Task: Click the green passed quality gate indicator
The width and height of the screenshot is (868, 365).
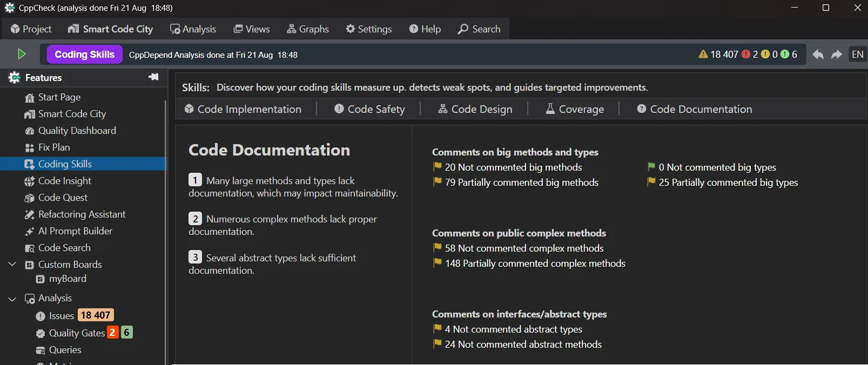Action: point(785,54)
